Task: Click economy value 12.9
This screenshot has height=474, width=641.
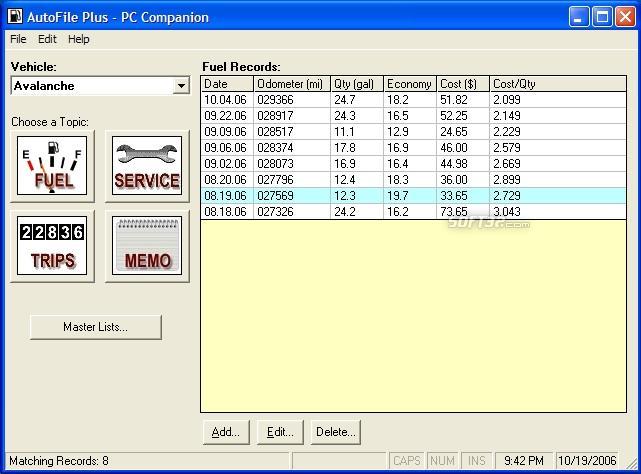Action: [398, 132]
